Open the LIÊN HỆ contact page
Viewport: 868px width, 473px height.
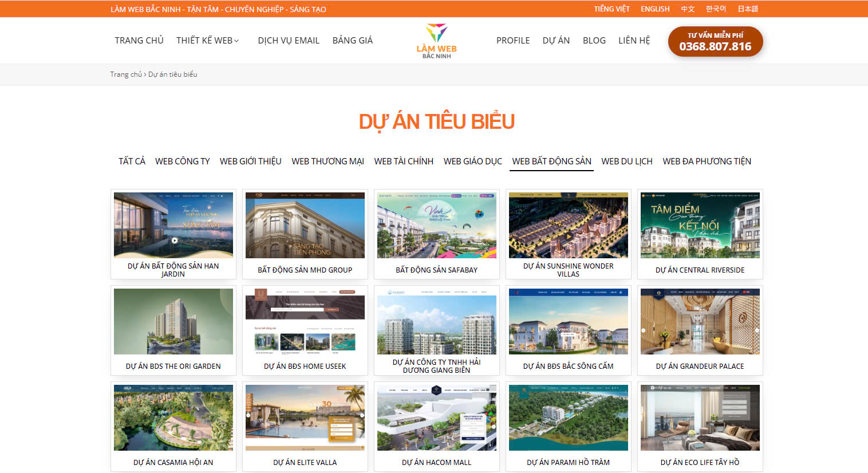(634, 41)
